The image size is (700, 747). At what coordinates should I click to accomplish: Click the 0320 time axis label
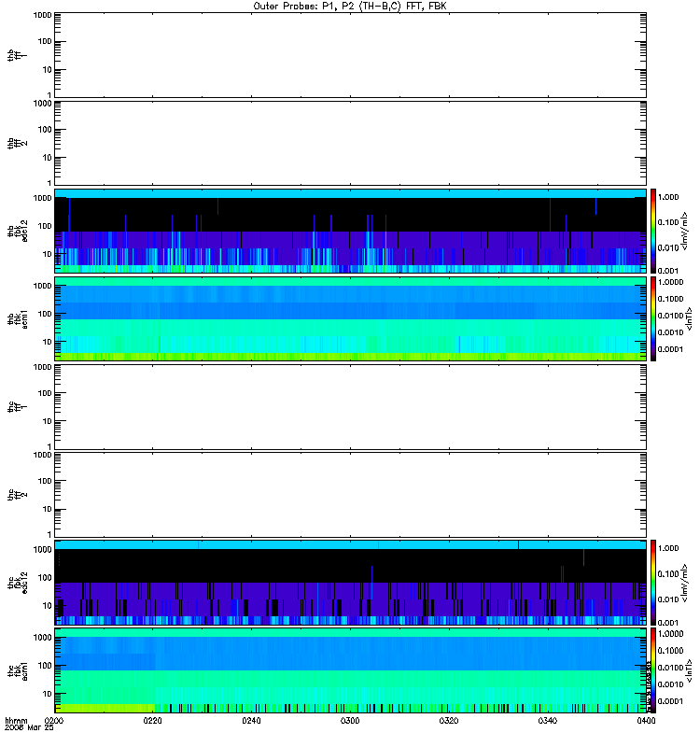tap(449, 721)
